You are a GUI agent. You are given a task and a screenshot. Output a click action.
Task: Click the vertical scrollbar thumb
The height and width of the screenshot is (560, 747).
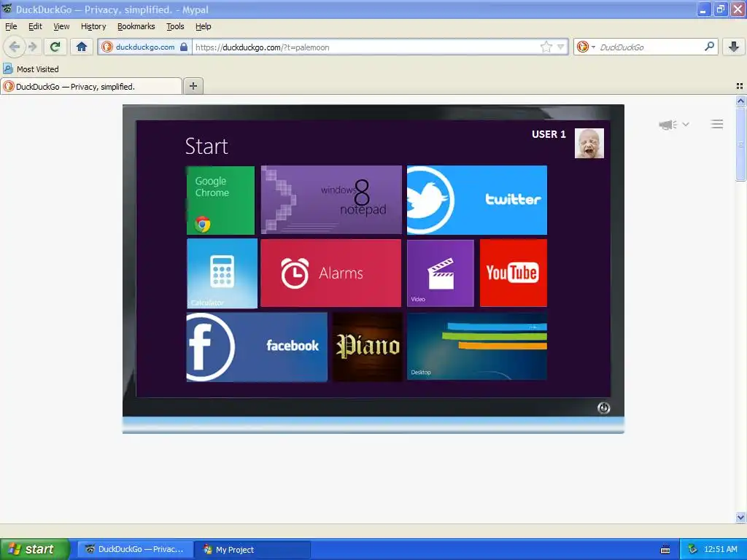(x=740, y=144)
